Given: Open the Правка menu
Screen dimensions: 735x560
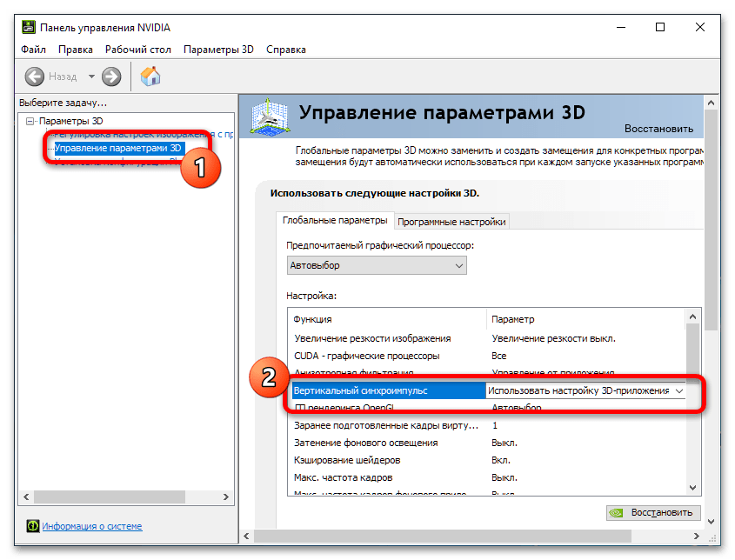Looking at the screenshot, I should point(76,50).
